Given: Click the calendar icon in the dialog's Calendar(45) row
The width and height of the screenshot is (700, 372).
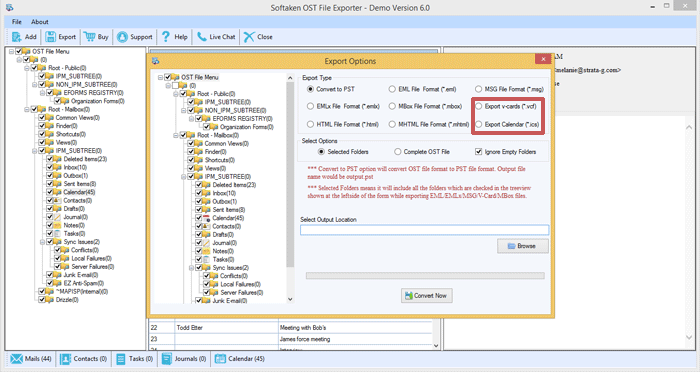Looking at the screenshot, I should 207,218.
